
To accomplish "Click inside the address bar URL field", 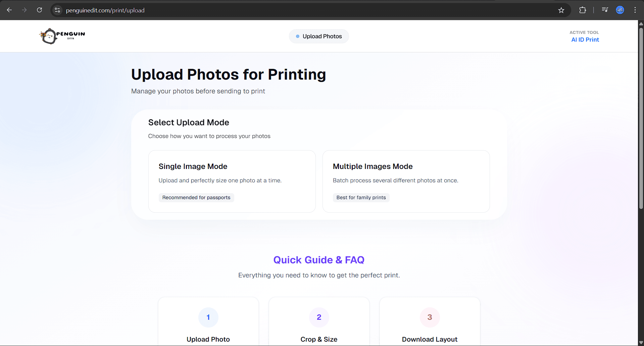I will (134, 10).
